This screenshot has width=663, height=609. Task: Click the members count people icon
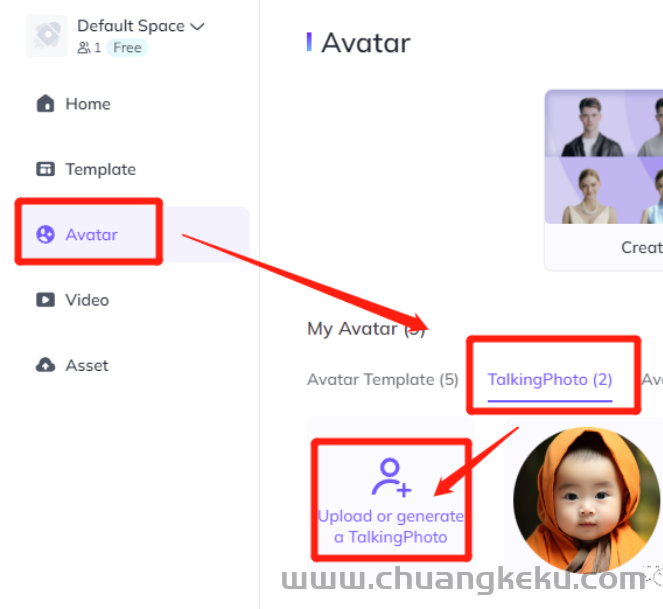[84, 48]
